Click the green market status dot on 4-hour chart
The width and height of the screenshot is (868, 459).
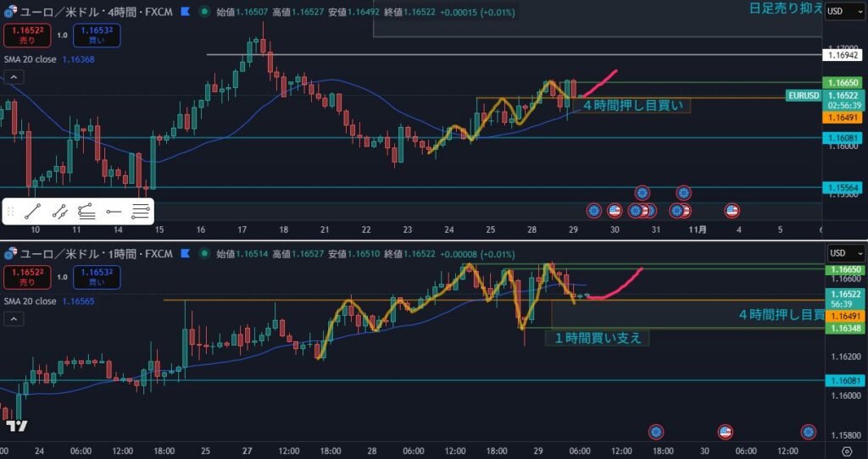click(x=204, y=12)
